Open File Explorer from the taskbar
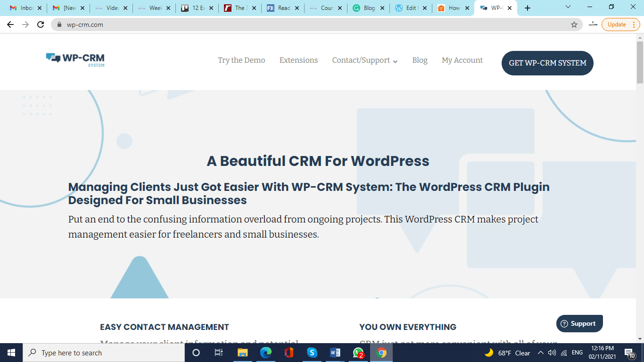 [x=242, y=353]
